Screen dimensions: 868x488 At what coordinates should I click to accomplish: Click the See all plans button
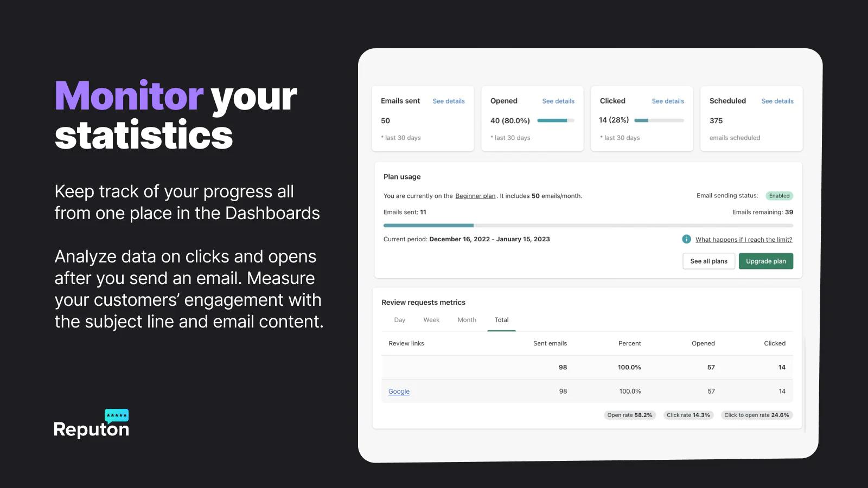[x=709, y=261]
